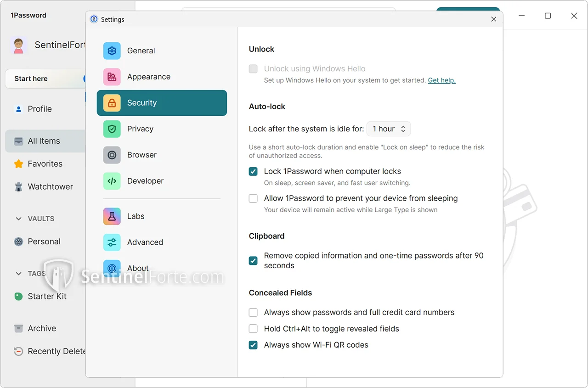The width and height of the screenshot is (588, 388).
Task: Open Archive in the sidebar
Action: click(45, 328)
